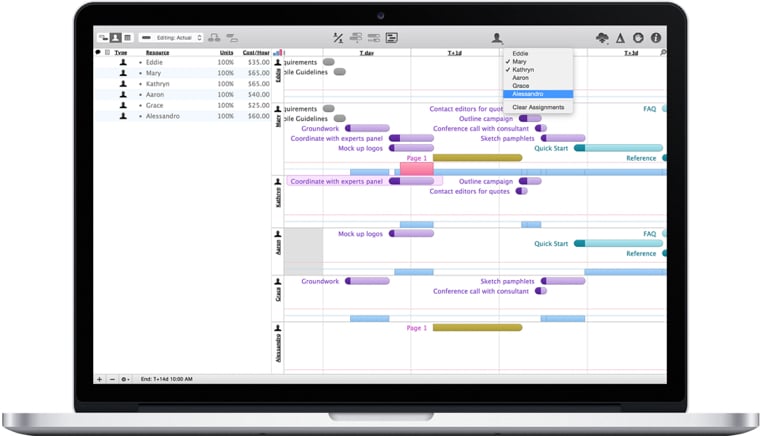Select the Grace resource name
This screenshot has width=760, height=436.
pyautogui.click(x=155, y=105)
